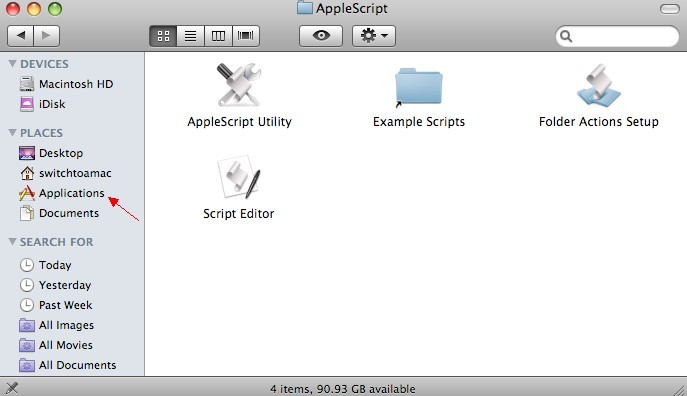
Task: Click the Yesterday search label
Action: 65,285
